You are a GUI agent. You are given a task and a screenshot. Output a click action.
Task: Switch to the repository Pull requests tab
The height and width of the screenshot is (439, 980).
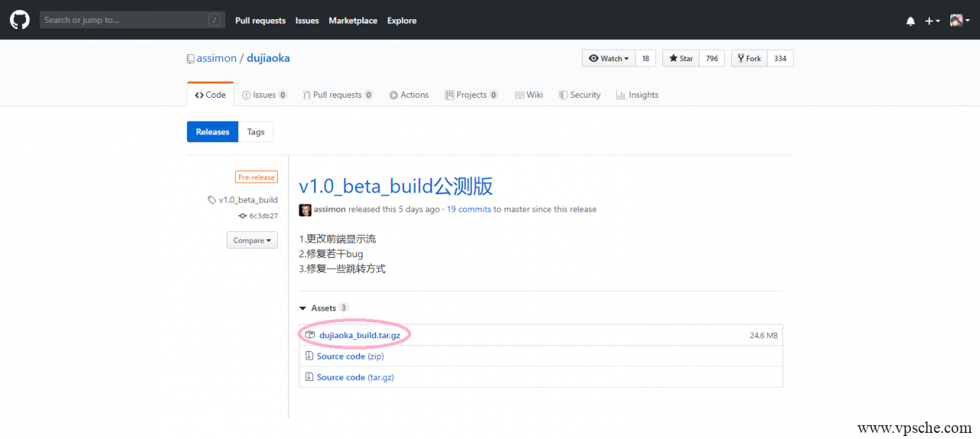[338, 95]
